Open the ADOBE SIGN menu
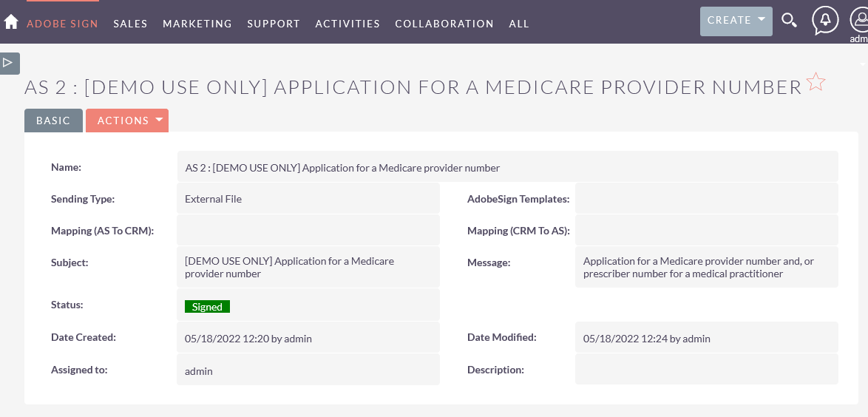 (x=63, y=24)
